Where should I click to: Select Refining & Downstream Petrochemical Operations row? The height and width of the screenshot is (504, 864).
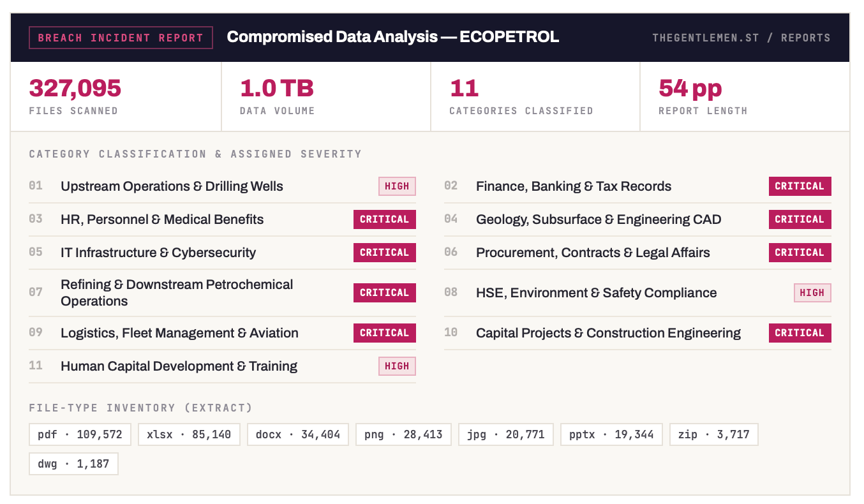(x=223, y=293)
